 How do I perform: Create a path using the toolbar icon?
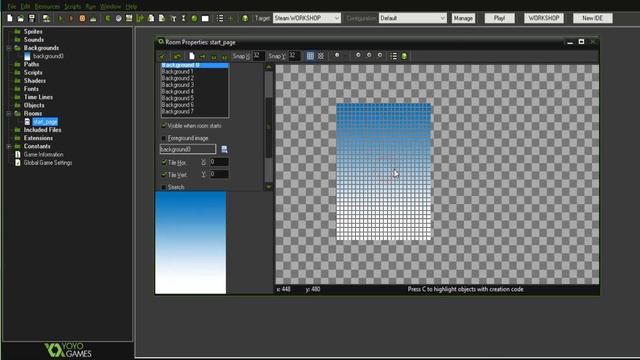point(140,18)
